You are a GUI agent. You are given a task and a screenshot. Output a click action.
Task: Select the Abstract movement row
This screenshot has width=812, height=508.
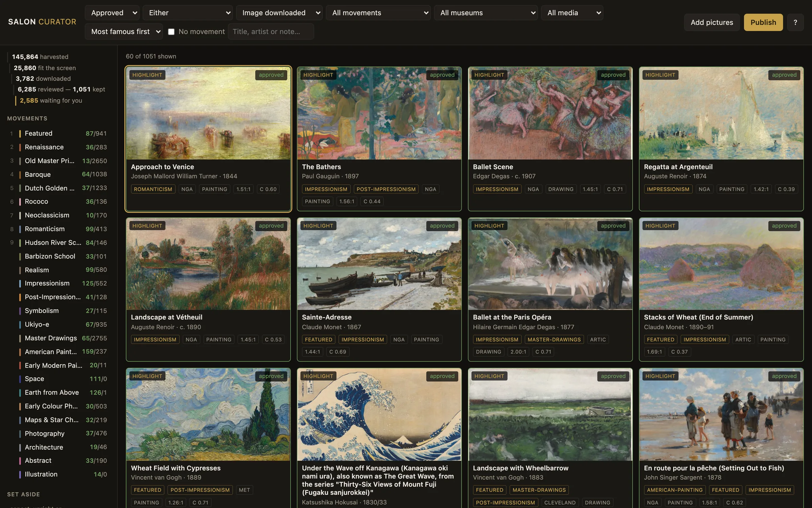click(58, 461)
